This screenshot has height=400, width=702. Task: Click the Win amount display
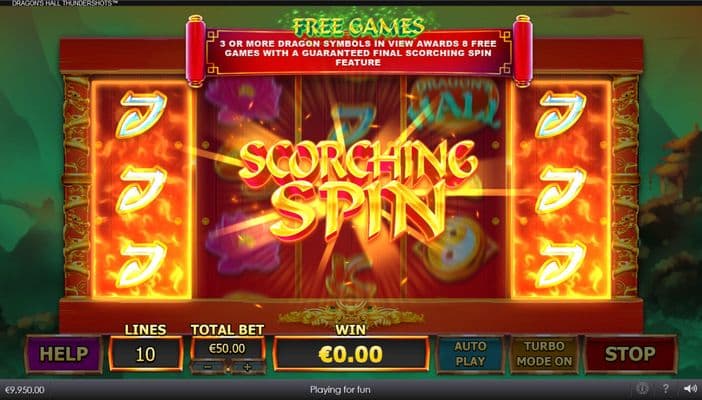point(351,354)
